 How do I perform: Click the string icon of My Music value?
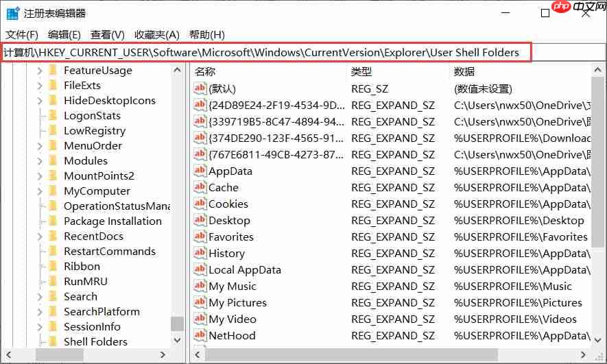point(200,286)
